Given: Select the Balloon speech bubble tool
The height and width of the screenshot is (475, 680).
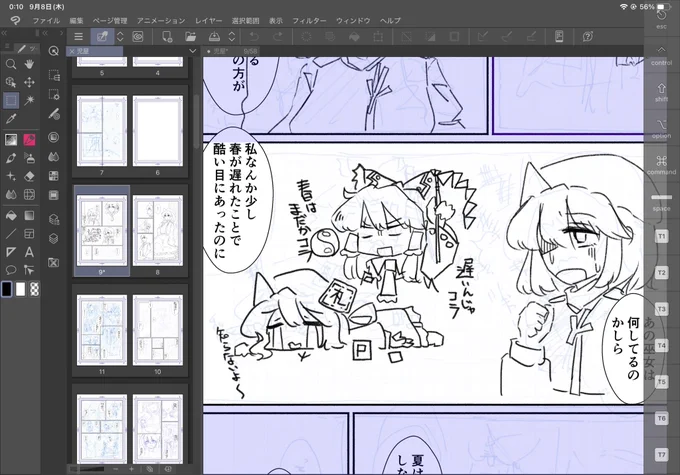Looking at the screenshot, I should (x=11, y=270).
